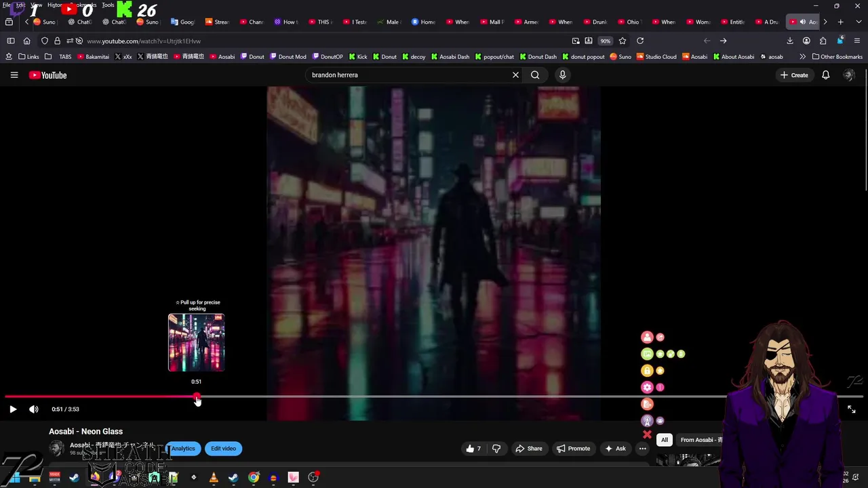Ask about this video

(x=615, y=449)
